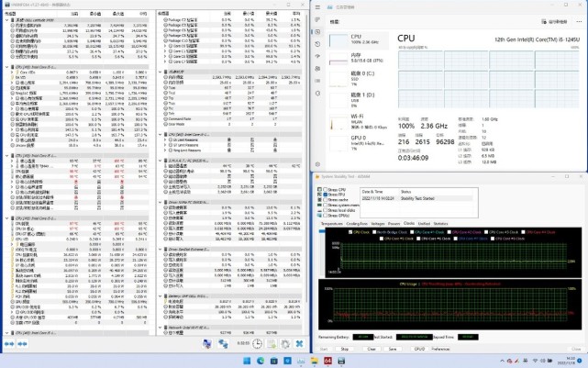Open HWiNFO sensor settings gear icon
The image size is (588, 368).
point(285,343)
